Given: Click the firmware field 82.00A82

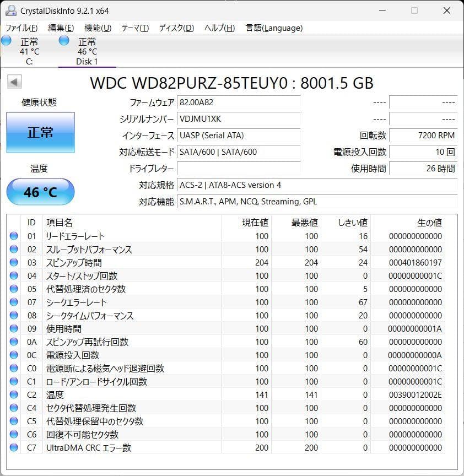Looking at the screenshot, I should point(239,102).
